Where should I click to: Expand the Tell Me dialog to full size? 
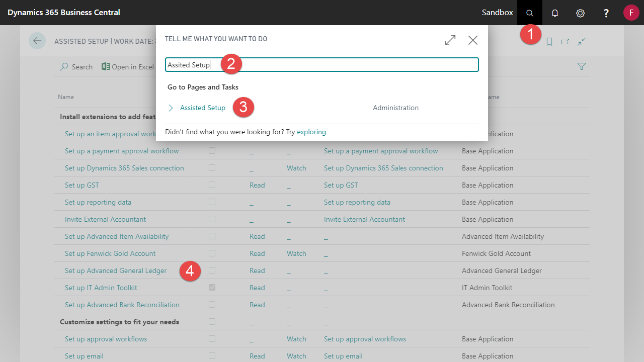coord(450,40)
